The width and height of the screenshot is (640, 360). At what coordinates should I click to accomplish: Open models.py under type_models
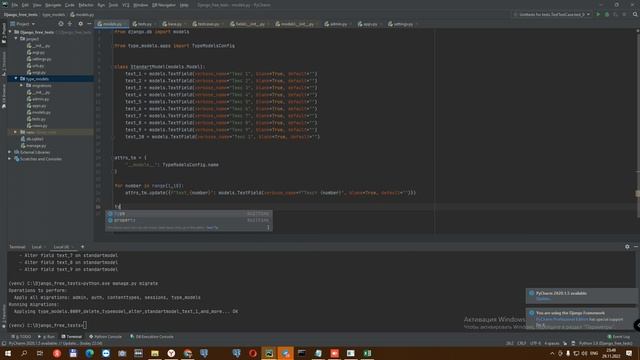[39, 112]
